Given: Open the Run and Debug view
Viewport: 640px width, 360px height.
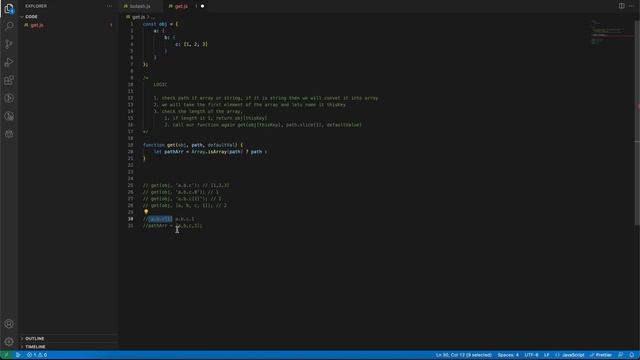Looking at the screenshot, I should [x=9, y=62].
